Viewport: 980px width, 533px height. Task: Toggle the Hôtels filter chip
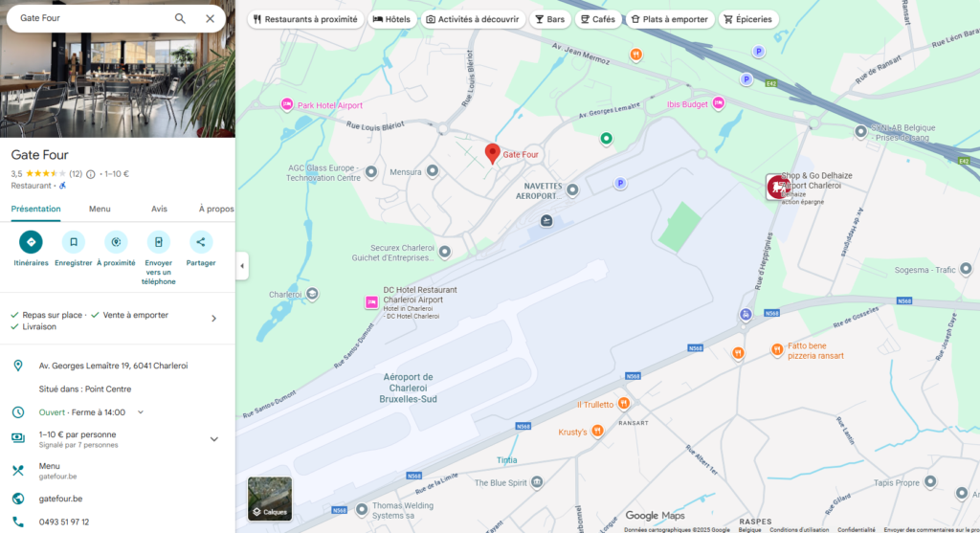(391, 19)
